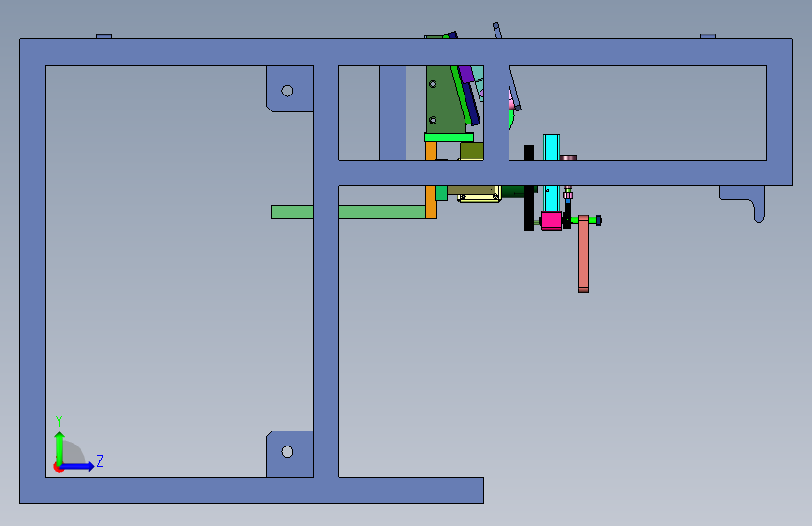The width and height of the screenshot is (812, 526).
Task: Select the tilted pin protruding above the frame
Action: [x=497, y=31]
